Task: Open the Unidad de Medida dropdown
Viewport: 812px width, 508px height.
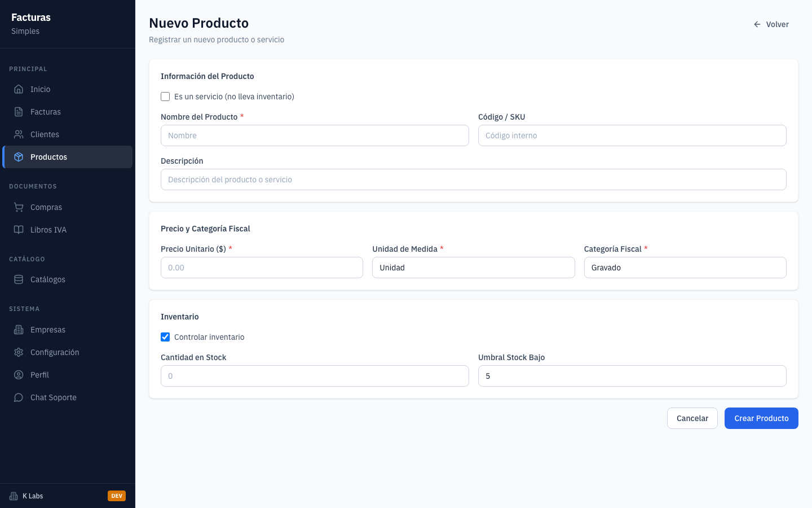Action: pos(473,268)
